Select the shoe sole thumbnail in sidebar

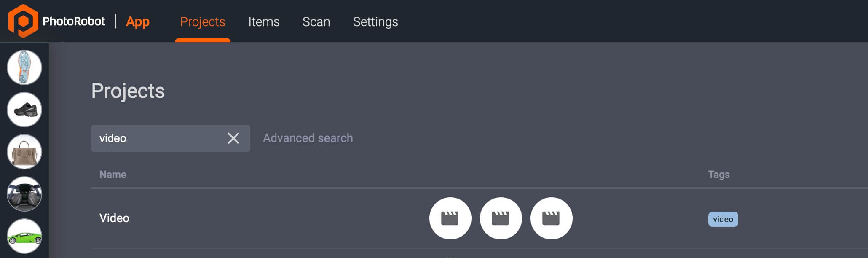(x=24, y=67)
